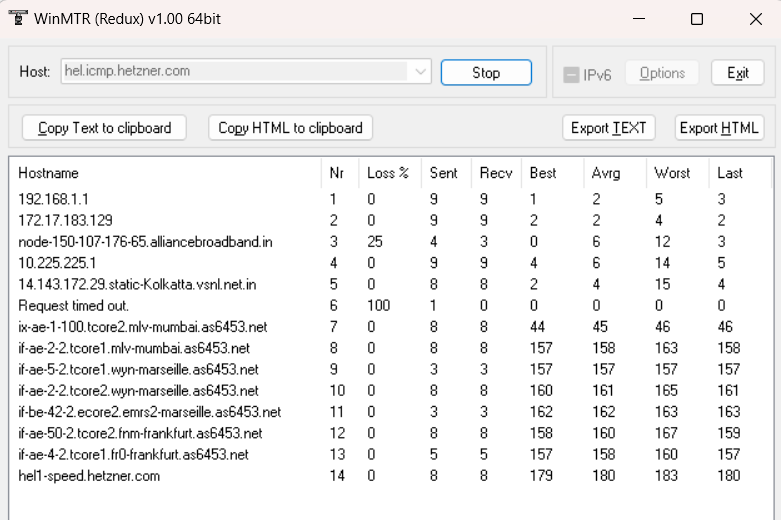Click the Loss % column header

click(x=388, y=173)
